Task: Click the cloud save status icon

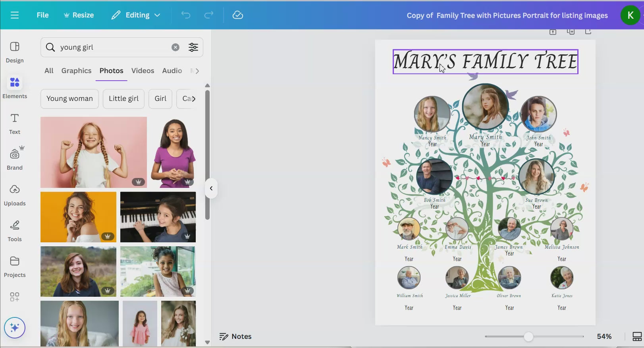Action: click(237, 15)
